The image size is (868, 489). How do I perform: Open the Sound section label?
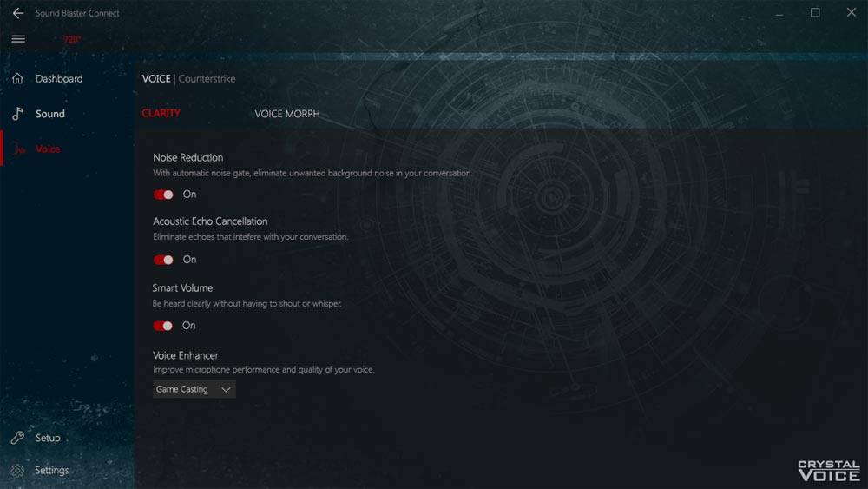tap(50, 114)
